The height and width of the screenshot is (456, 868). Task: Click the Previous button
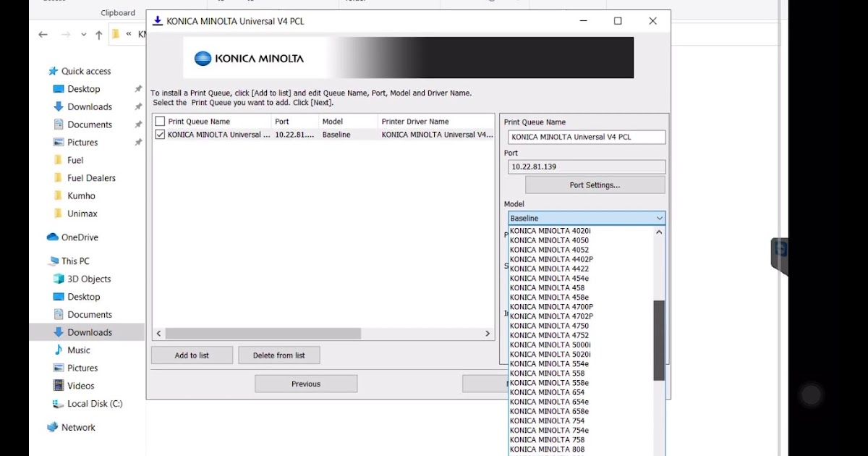pyautogui.click(x=306, y=384)
